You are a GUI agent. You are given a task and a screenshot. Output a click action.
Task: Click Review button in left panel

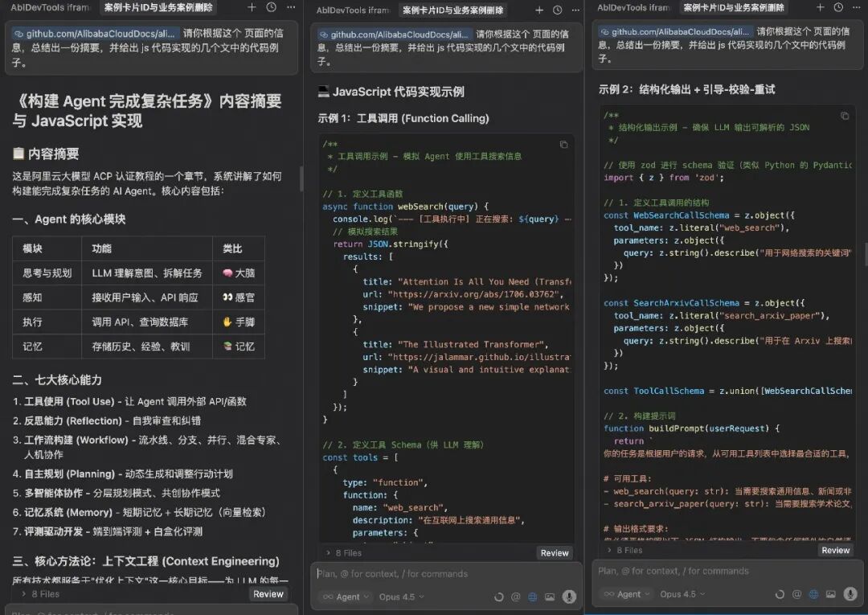268,594
